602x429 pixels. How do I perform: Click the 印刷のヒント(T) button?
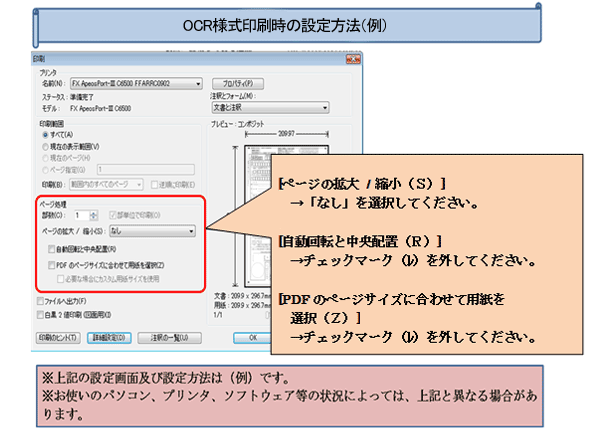(x=56, y=337)
